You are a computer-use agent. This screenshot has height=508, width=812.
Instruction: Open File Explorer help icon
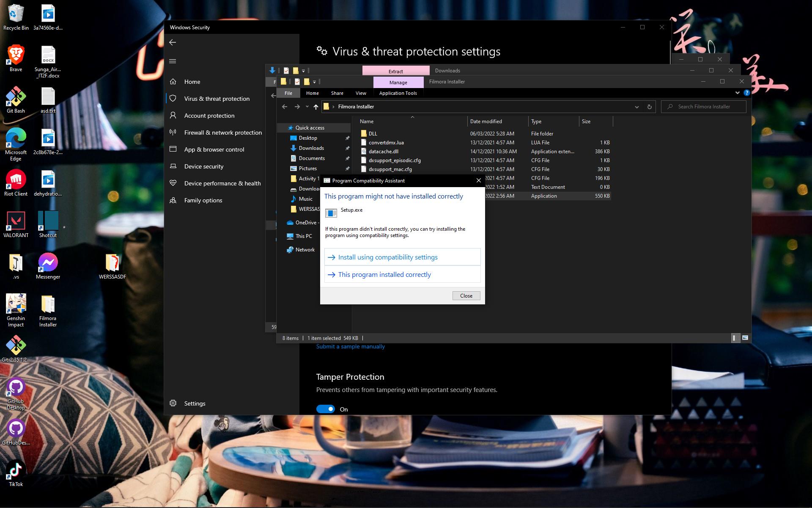746,93
